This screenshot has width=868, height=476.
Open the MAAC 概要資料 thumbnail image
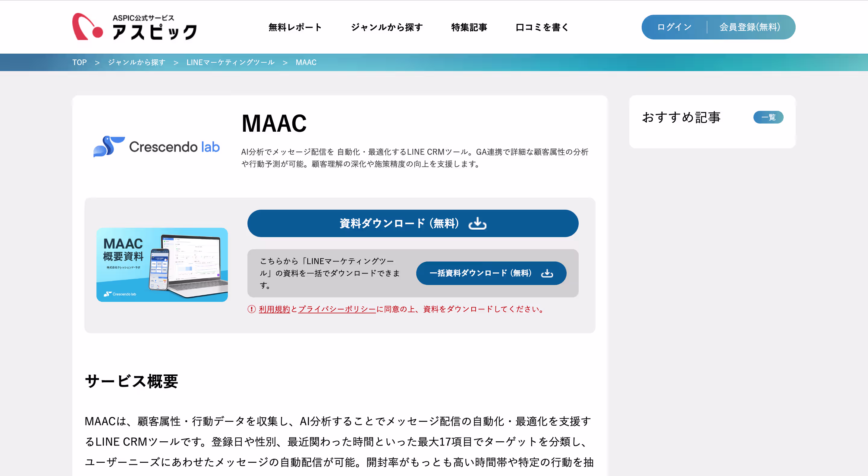(162, 265)
